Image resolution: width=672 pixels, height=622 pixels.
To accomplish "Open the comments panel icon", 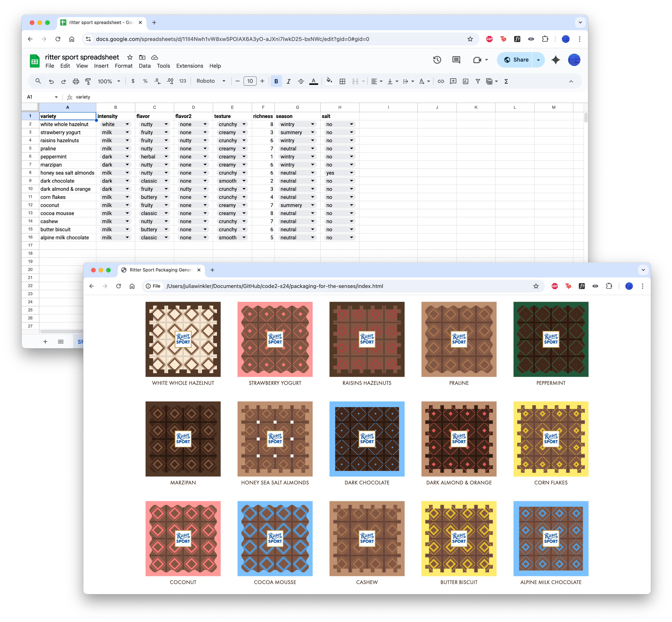I will click(456, 60).
